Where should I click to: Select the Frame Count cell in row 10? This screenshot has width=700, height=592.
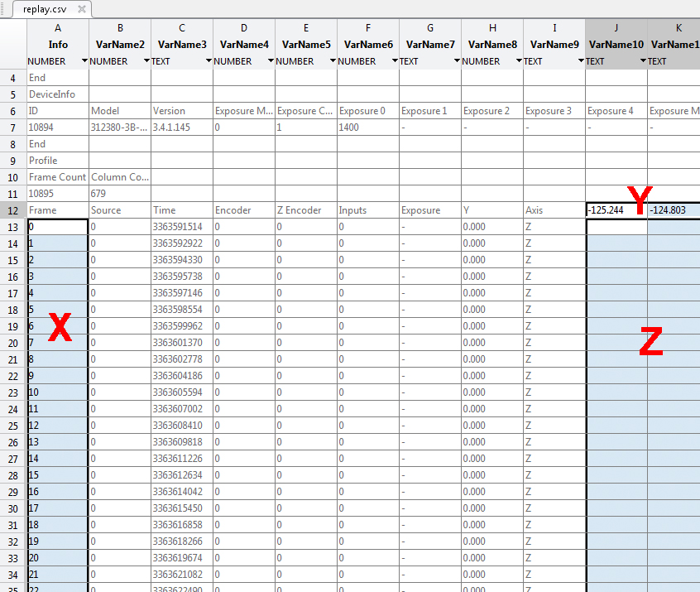57,177
